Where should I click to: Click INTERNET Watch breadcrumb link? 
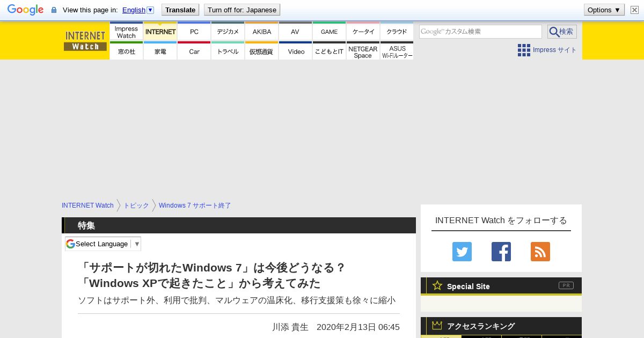tap(87, 205)
